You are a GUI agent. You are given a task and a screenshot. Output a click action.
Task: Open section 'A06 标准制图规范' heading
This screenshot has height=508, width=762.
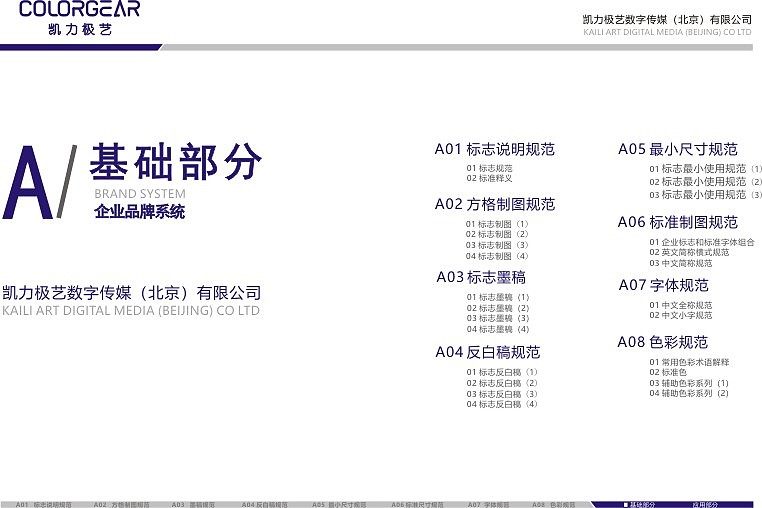pyautogui.click(x=677, y=222)
